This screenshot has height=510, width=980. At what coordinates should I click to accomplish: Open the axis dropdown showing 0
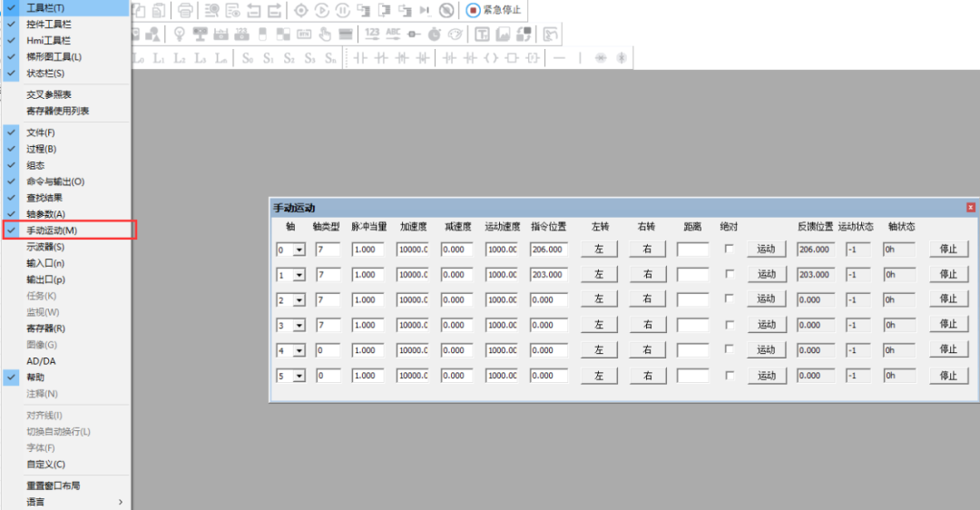(299, 250)
